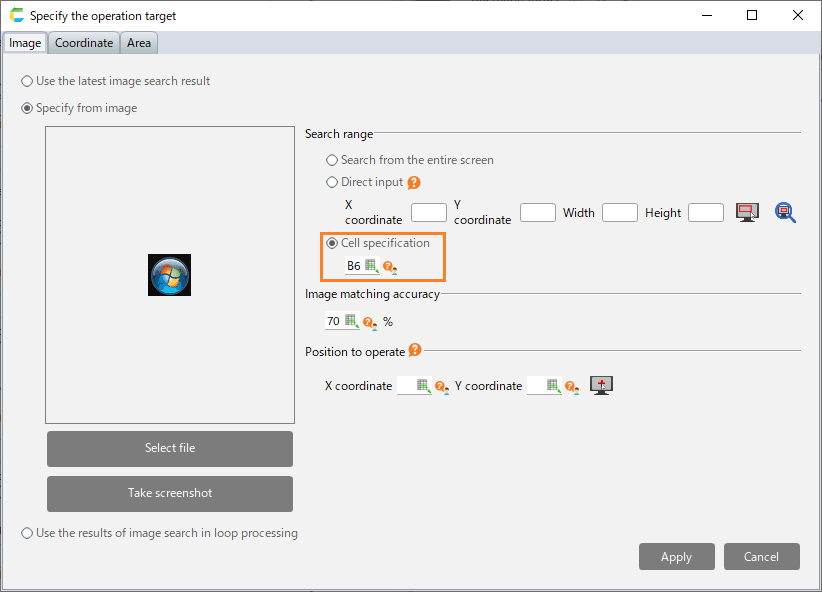Click the help icon under Cell specification
822x592 pixels.
390,267
